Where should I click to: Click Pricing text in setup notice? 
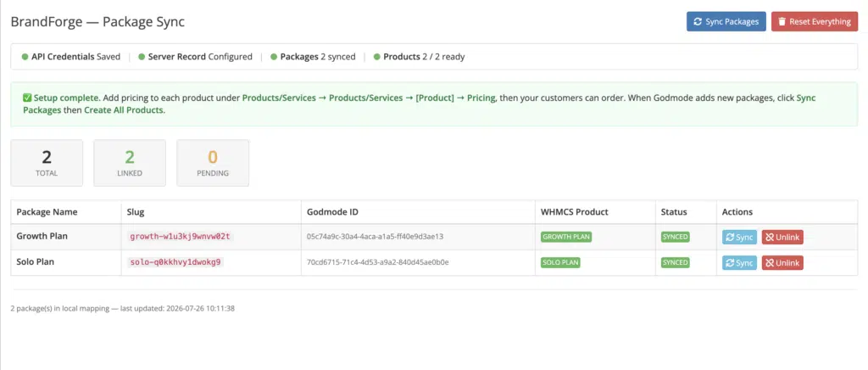[x=481, y=98]
